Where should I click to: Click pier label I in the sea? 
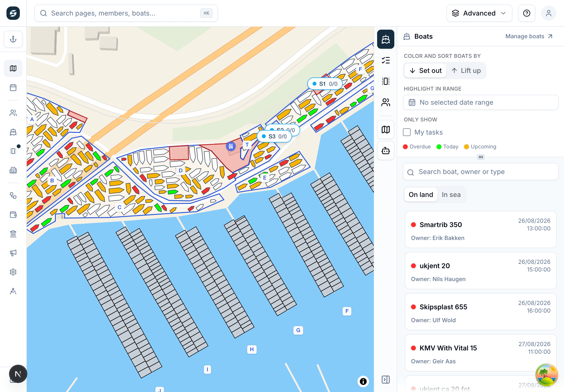(x=207, y=369)
